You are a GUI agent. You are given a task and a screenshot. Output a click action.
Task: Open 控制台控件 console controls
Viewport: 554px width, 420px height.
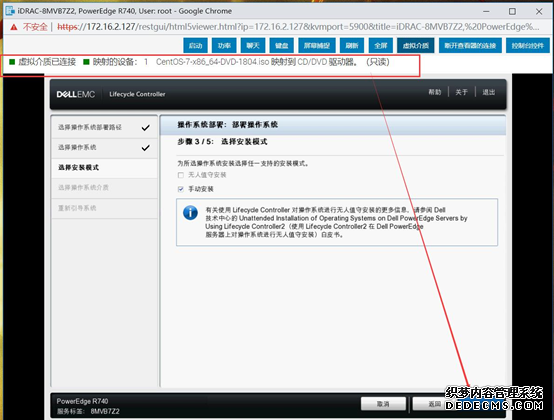528,46
